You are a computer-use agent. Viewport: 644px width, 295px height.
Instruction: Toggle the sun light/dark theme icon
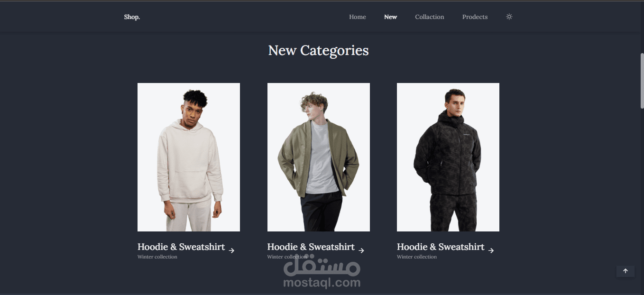pyautogui.click(x=509, y=17)
